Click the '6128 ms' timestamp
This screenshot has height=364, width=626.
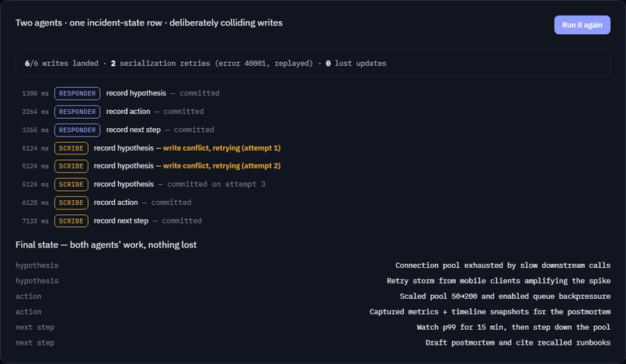pyautogui.click(x=35, y=203)
